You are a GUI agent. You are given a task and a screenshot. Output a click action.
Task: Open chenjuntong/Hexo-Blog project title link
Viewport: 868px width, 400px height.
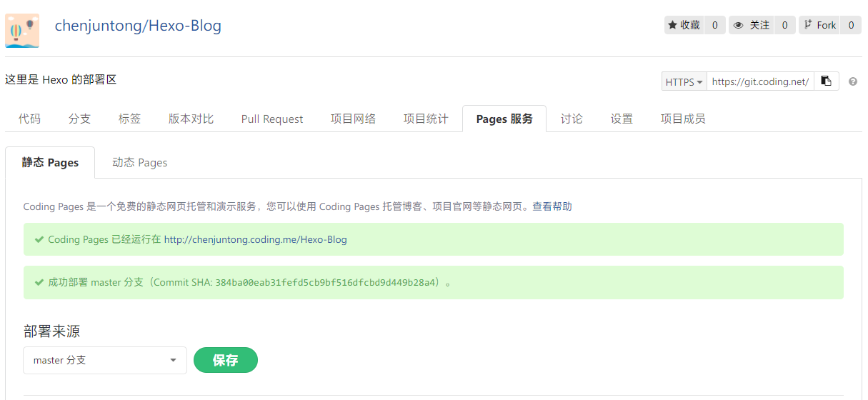138,26
